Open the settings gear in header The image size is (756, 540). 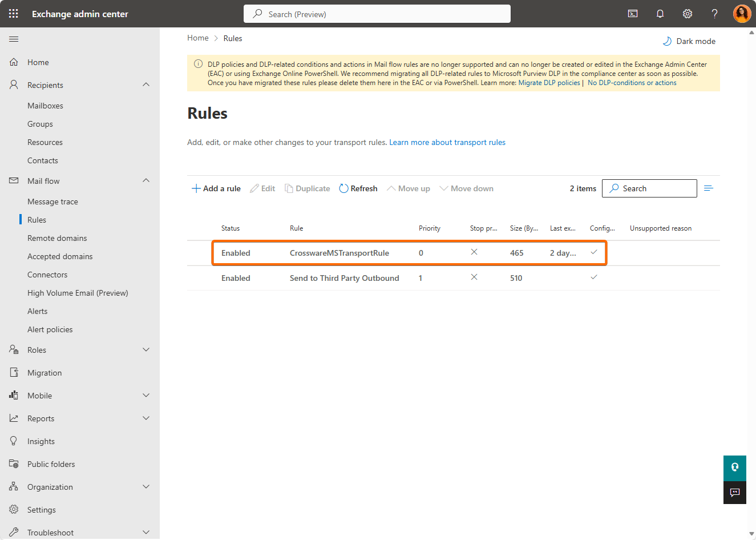click(x=688, y=14)
